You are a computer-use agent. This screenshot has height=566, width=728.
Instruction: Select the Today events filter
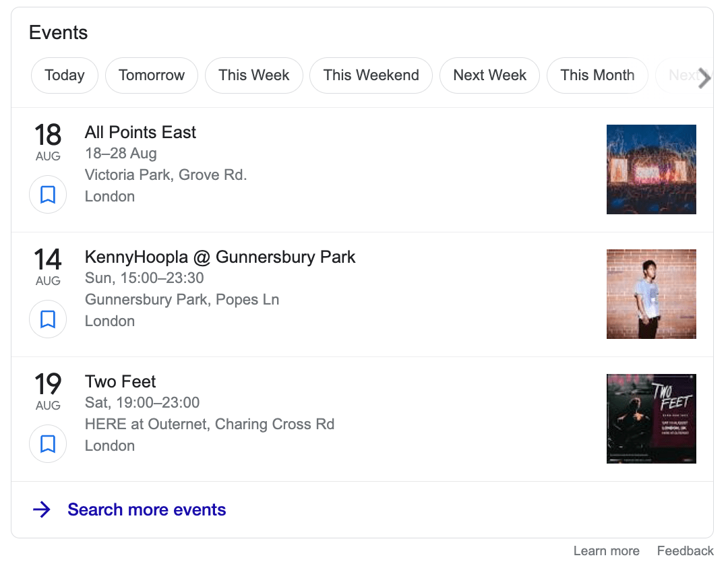[64, 75]
